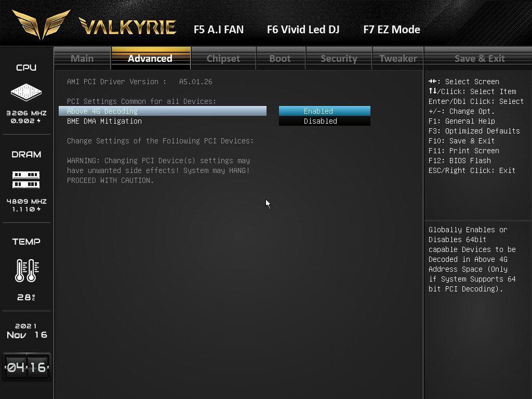
Task: Click the 'ESC/Right Click: Exit' hint
Action: 472,170
